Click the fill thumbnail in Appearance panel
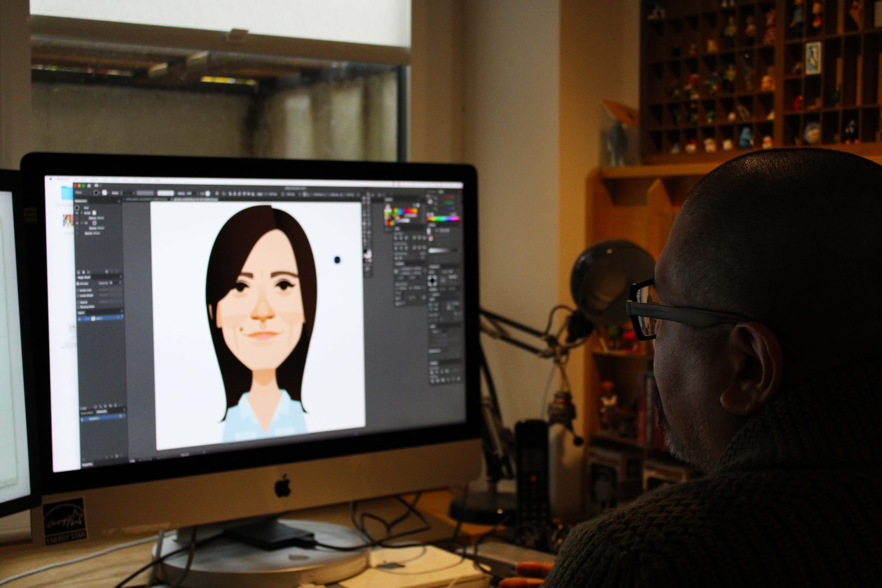 pos(94,223)
